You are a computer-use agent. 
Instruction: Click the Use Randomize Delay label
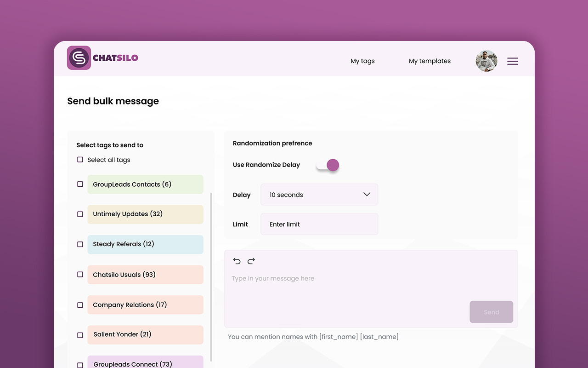[x=266, y=165]
